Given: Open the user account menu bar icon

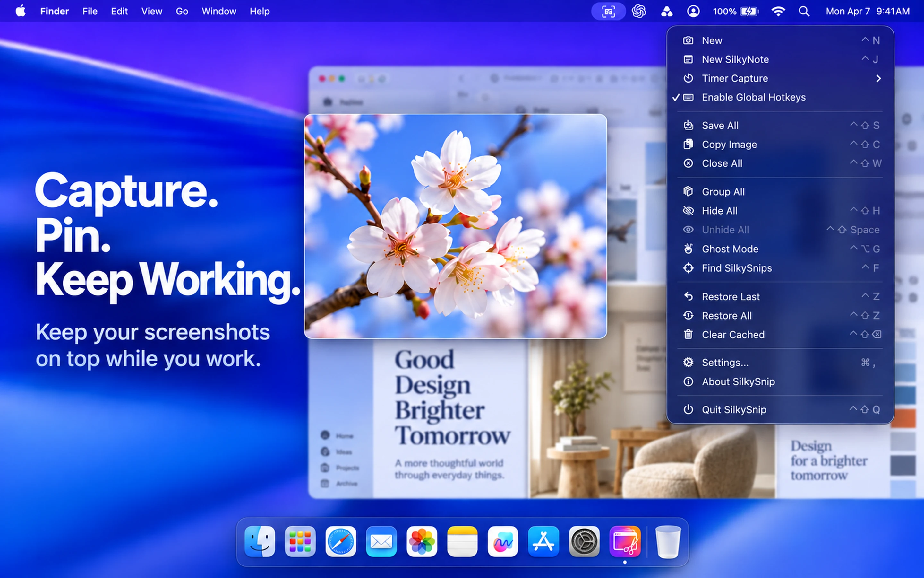Looking at the screenshot, I should [x=693, y=12].
